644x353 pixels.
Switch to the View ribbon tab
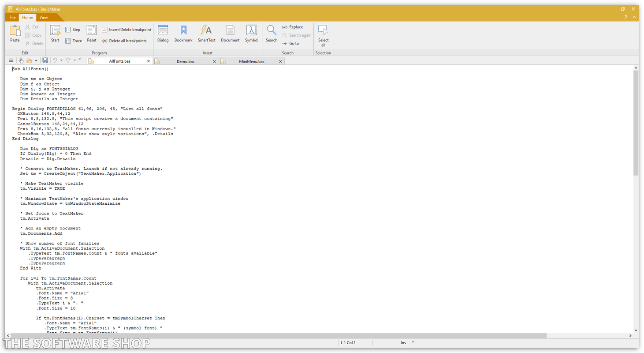click(x=44, y=18)
